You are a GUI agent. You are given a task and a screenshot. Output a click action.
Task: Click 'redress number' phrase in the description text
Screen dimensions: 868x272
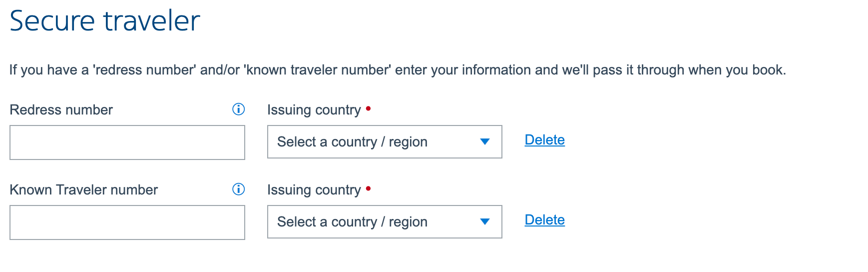point(145,70)
